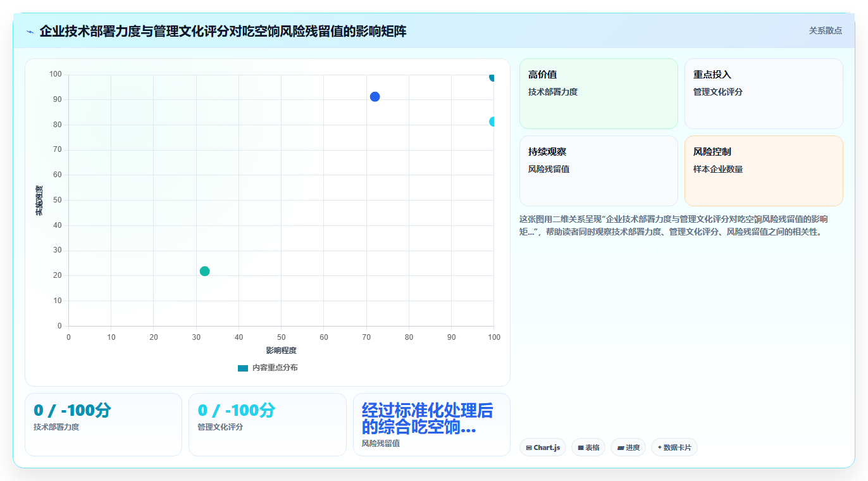Click the chart description paragraph

point(674,225)
